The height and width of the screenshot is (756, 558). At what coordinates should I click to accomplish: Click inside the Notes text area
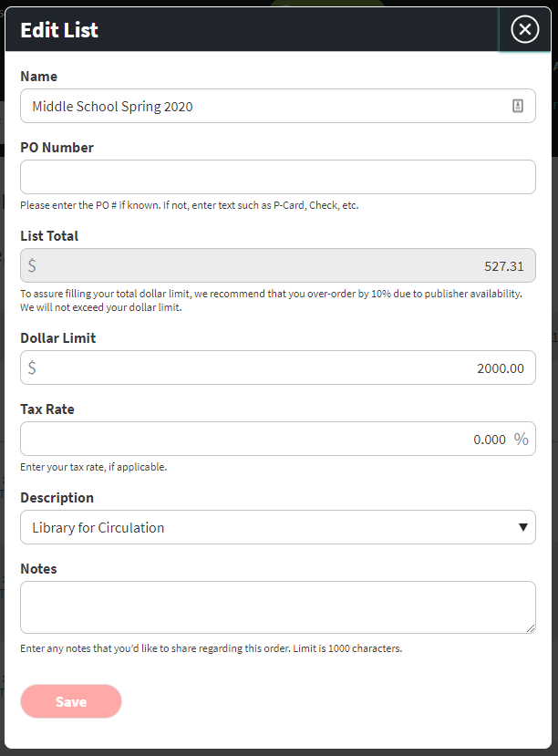tap(278, 606)
